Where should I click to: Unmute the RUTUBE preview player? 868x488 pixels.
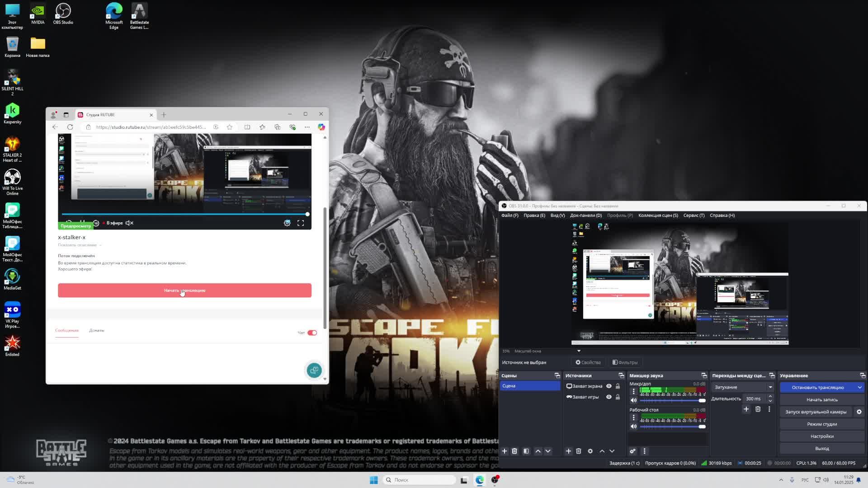[x=129, y=223]
